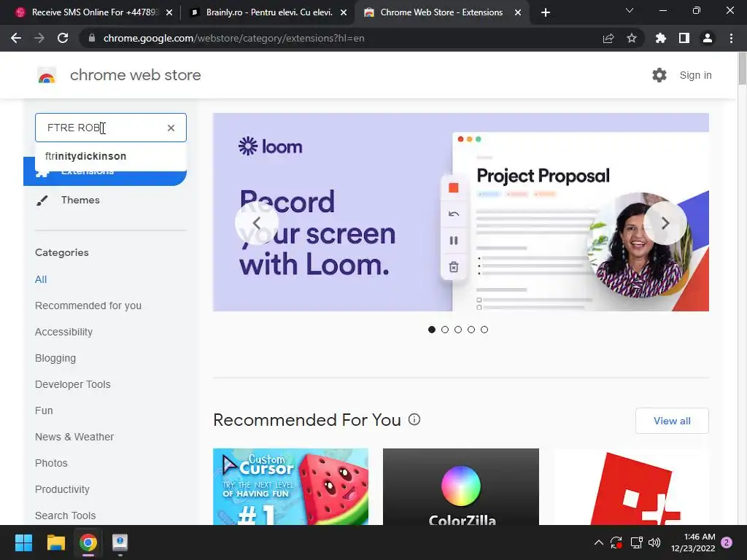The height and width of the screenshot is (560, 747).
Task: Click Chrome icon in taskbar
Action: point(88,542)
